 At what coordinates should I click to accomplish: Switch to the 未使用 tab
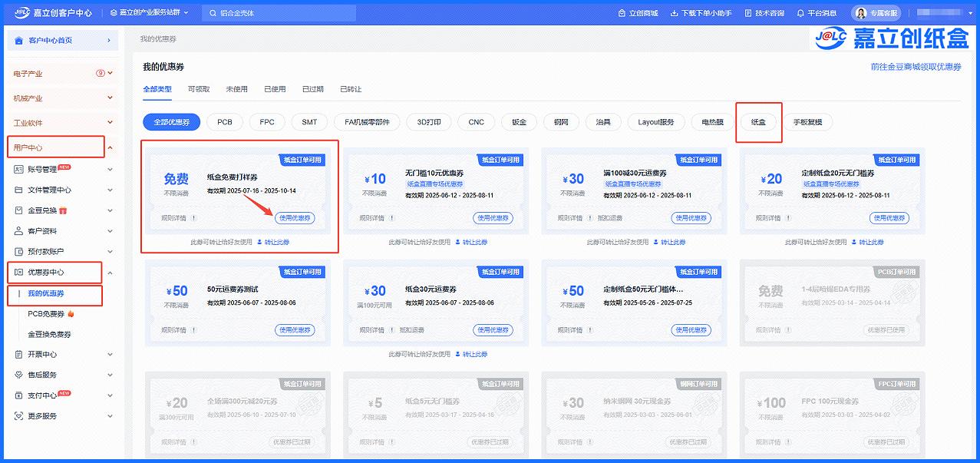[236, 89]
